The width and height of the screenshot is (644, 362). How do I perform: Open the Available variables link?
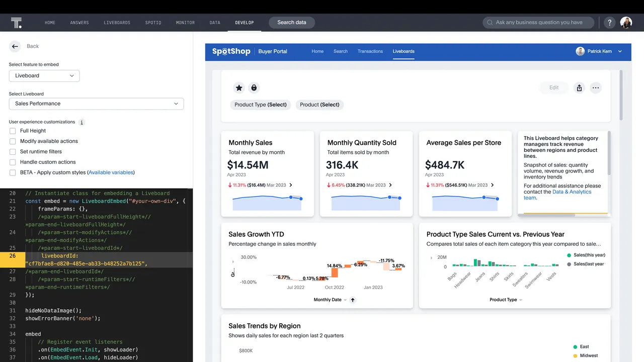(111, 172)
